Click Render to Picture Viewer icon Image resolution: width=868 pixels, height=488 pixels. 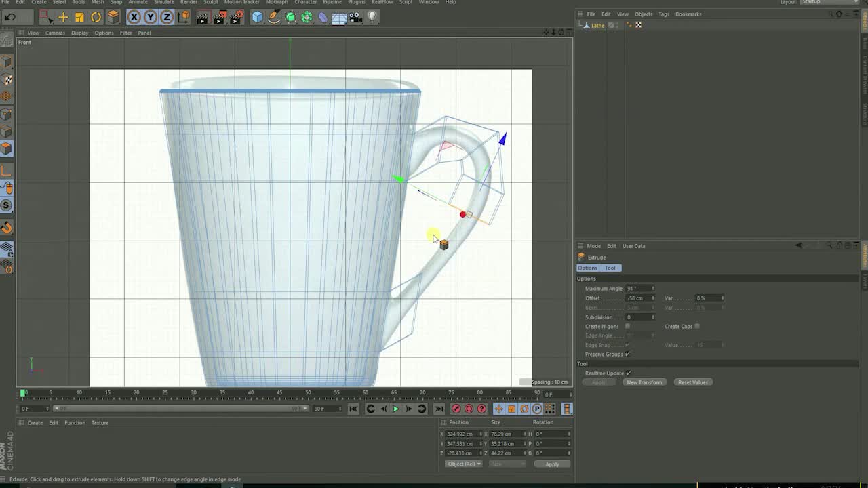(219, 17)
